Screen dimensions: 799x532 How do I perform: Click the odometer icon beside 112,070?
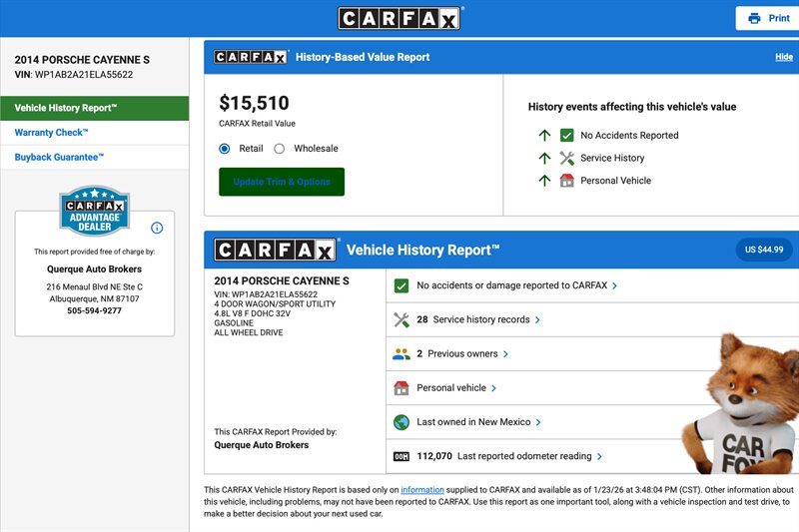coord(401,456)
